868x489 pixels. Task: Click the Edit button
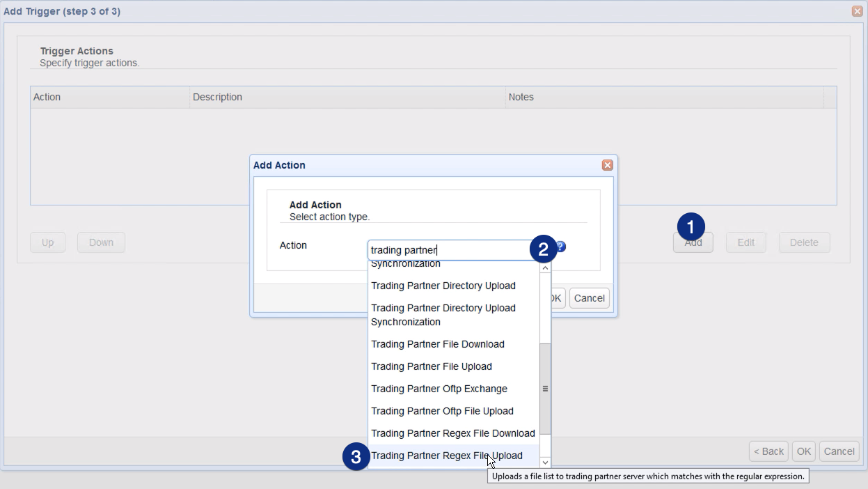[x=745, y=242]
